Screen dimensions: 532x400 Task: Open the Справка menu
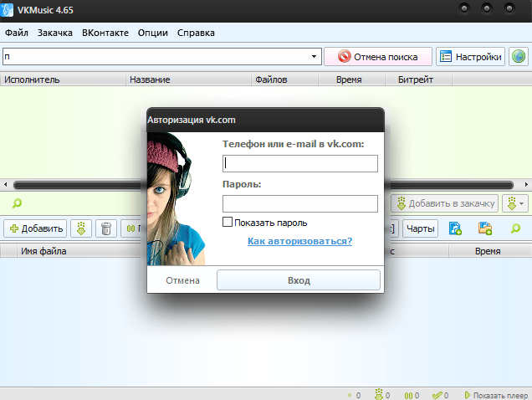pos(196,33)
